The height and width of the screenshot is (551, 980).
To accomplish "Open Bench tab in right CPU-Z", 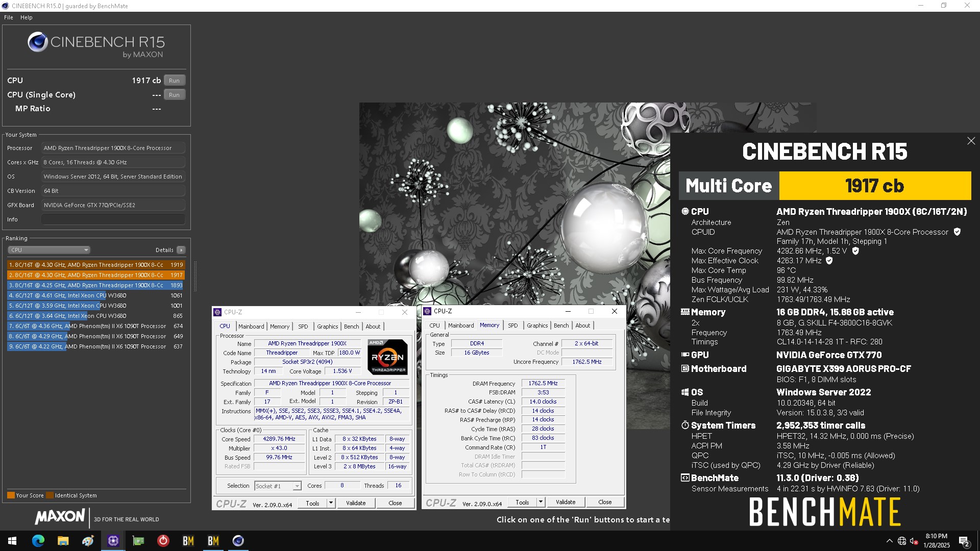I will pos(561,325).
